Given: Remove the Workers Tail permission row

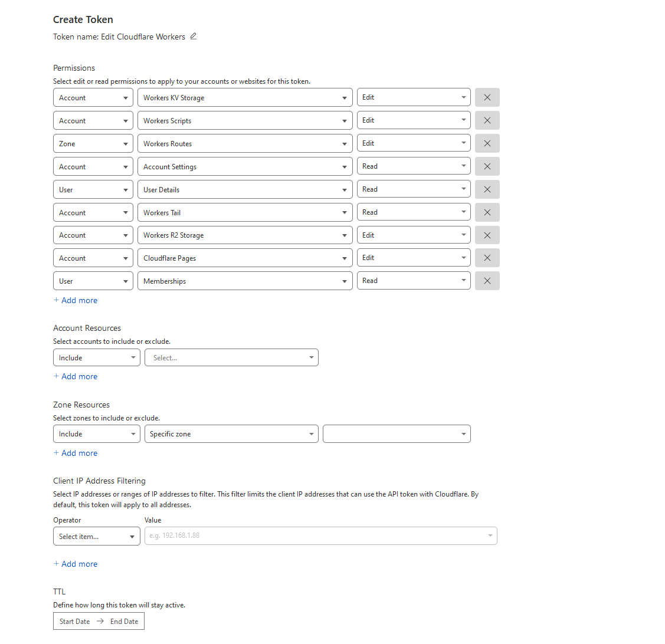Looking at the screenshot, I should (487, 212).
